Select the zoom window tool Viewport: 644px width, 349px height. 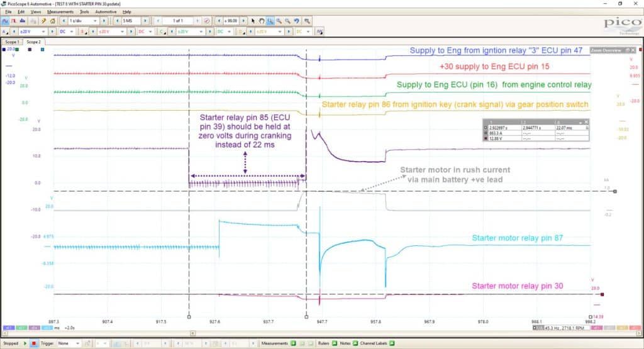point(270,21)
